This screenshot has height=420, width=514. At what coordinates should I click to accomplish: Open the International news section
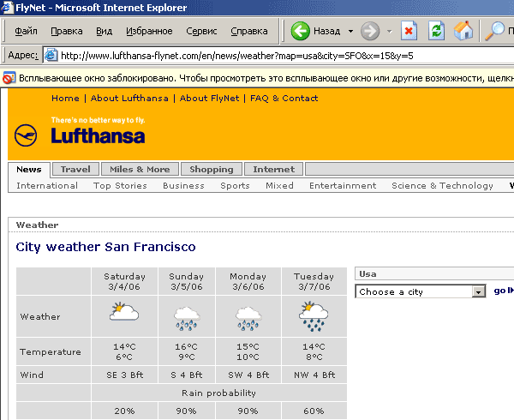click(47, 186)
